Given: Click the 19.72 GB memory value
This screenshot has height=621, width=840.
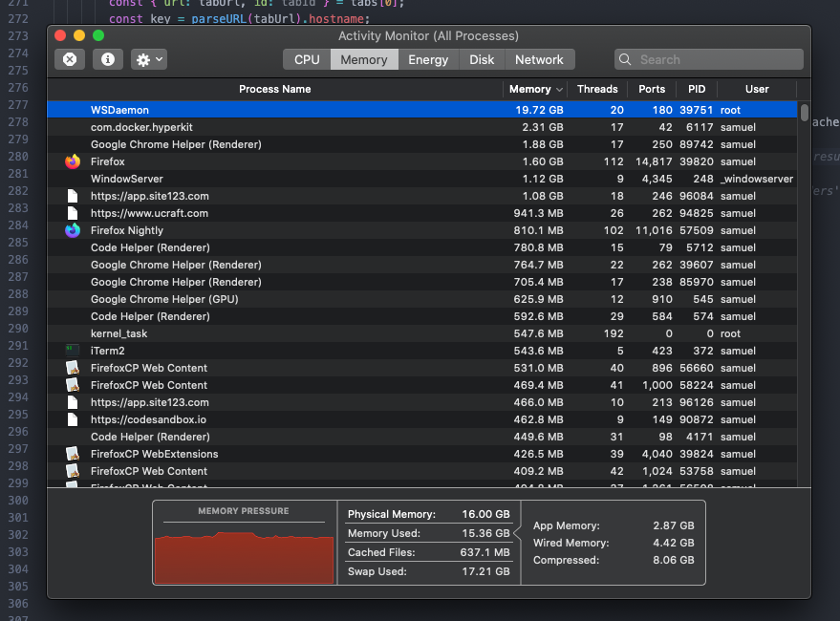Looking at the screenshot, I should (x=540, y=110).
